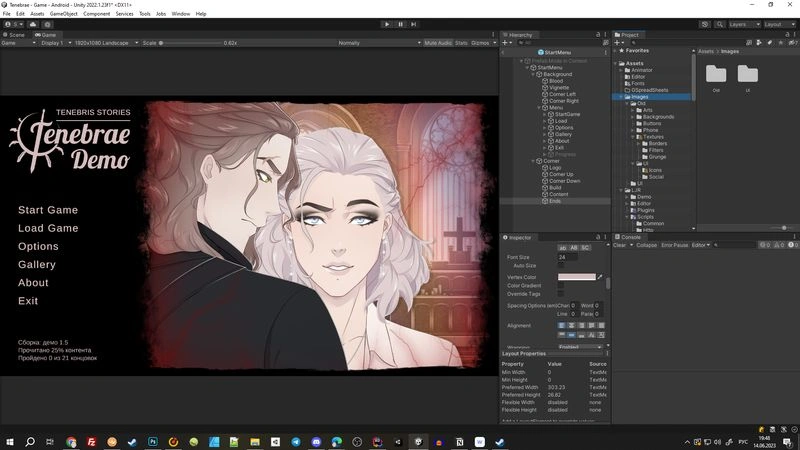Select Vignette object in Hierarchy
The height and width of the screenshot is (450, 800).
click(559, 87)
